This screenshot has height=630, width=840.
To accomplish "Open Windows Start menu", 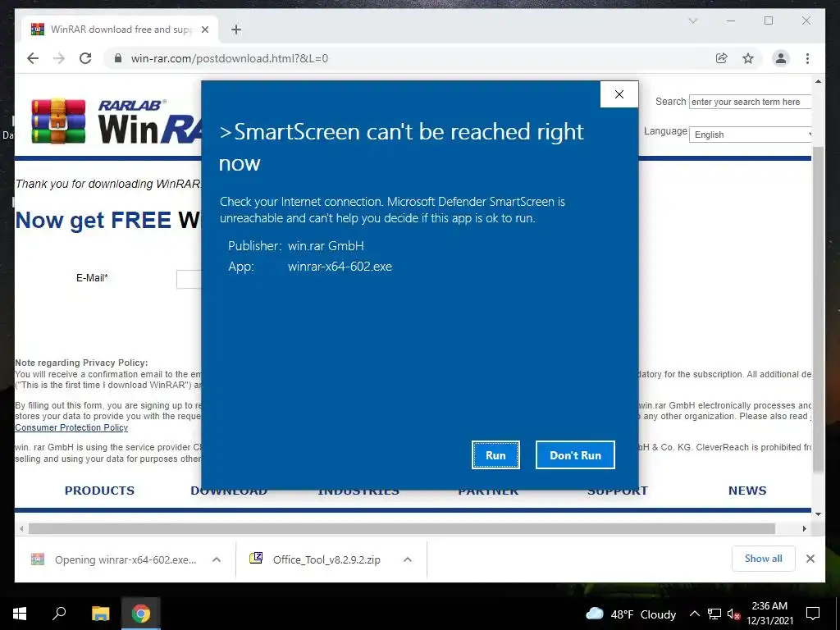I will click(20, 614).
